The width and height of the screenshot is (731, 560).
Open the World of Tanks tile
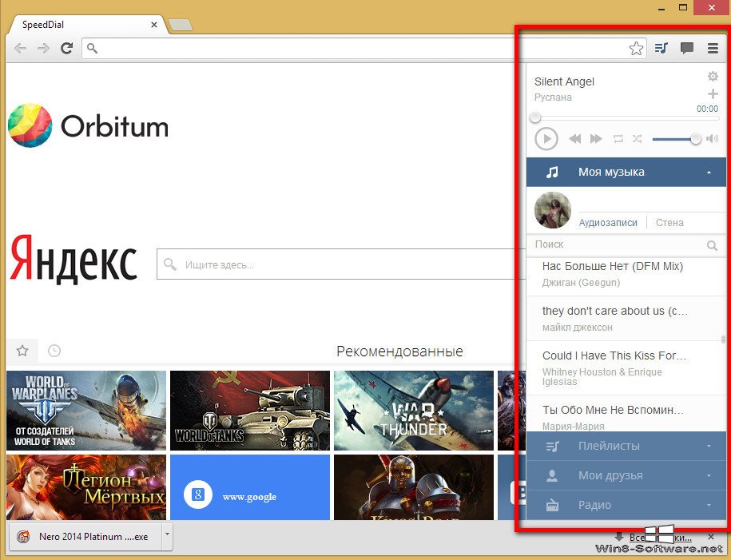pyautogui.click(x=250, y=411)
